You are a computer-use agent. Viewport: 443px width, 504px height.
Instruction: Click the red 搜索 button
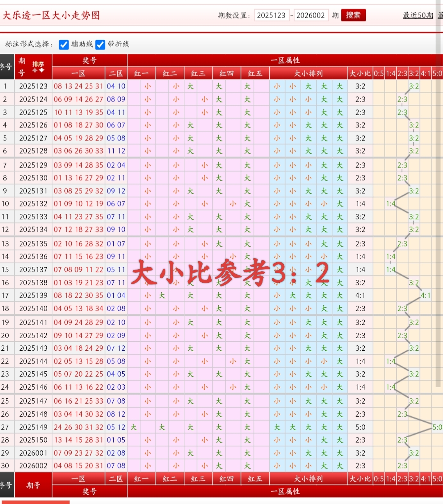(353, 15)
